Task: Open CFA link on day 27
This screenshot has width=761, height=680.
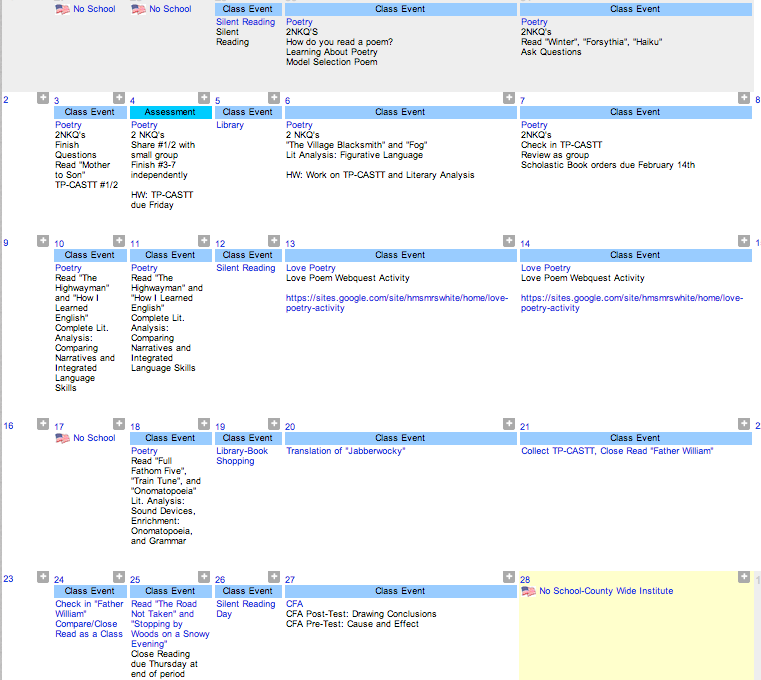Action: pos(294,604)
